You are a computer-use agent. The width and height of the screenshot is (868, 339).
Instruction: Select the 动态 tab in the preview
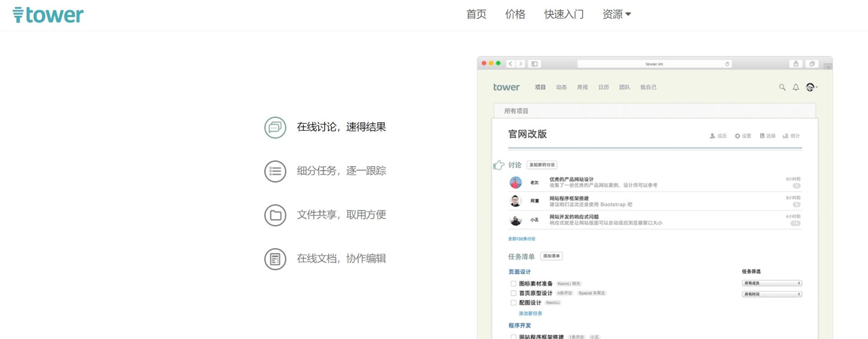click(x=561, y=87)
